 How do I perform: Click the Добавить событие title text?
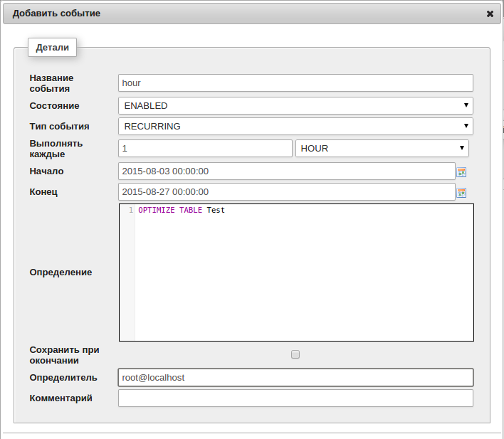point(56,14)
